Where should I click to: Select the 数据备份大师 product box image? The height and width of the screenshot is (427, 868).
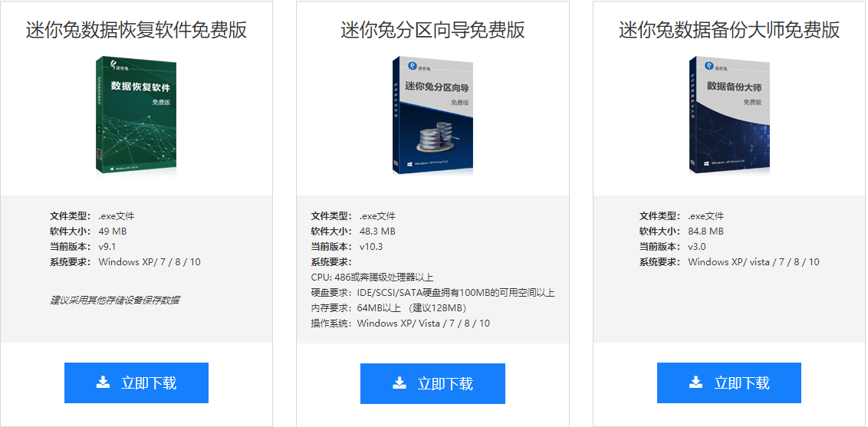[729, 116]
